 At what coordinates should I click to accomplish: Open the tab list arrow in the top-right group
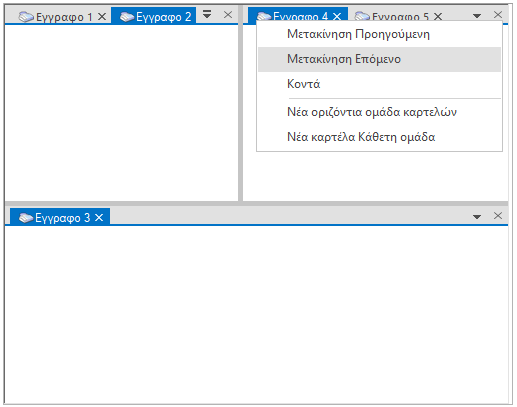tap(477, 16)
